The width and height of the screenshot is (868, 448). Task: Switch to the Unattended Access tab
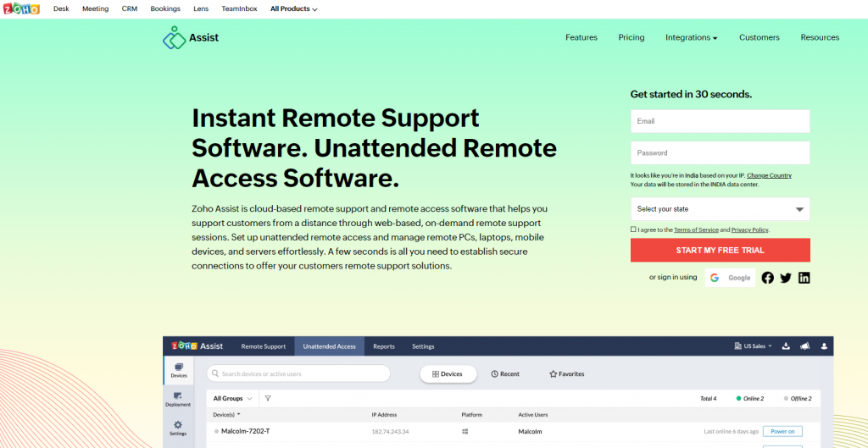(x=330, y=346)
